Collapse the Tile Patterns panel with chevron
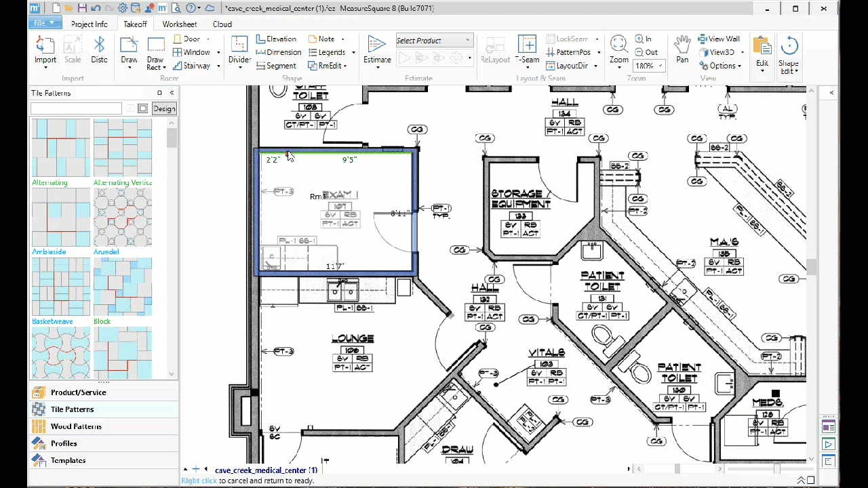Image resolution: width=868 pixels, height=488 pixels. pos(172,93)
